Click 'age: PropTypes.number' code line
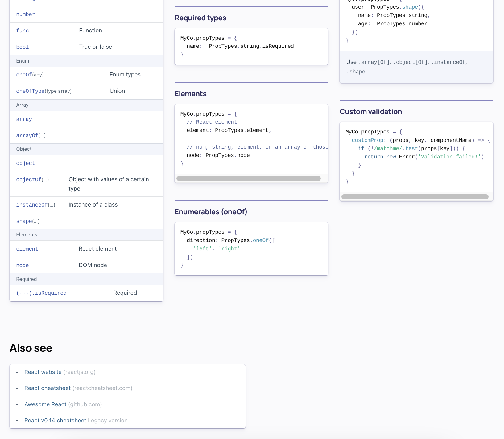 click(393, 24)
